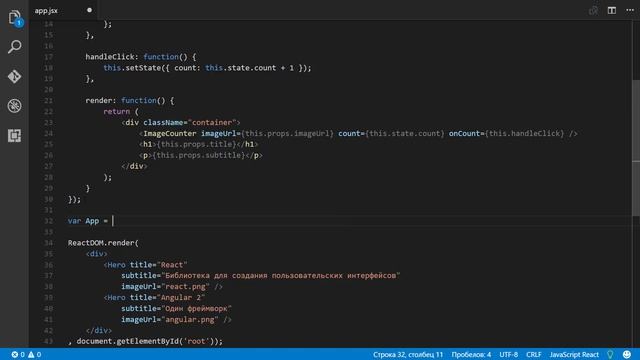Image resolution: width=640 pixels, height=360 pixels.
Task: Click the Open Preview icon in editor title
Action: coord(593,10)
